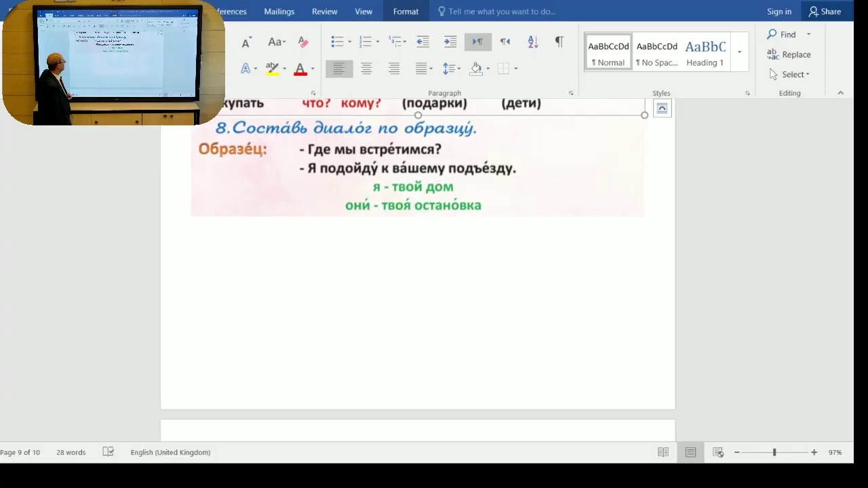
Task: Open the Change Case Aa dropdown
Action: coord(276,42)
